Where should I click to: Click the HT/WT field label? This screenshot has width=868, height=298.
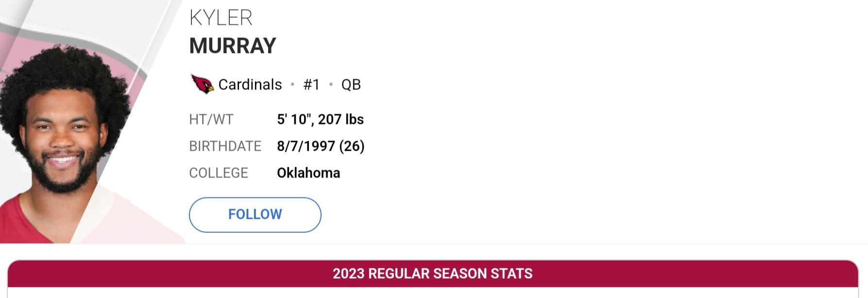coord(211,119)
